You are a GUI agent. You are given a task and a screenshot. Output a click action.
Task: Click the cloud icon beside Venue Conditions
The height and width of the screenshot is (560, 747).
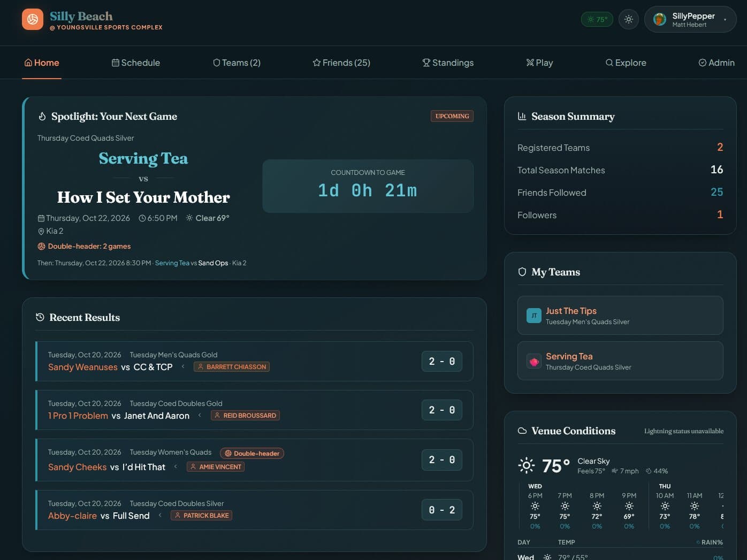click(522, 431)
